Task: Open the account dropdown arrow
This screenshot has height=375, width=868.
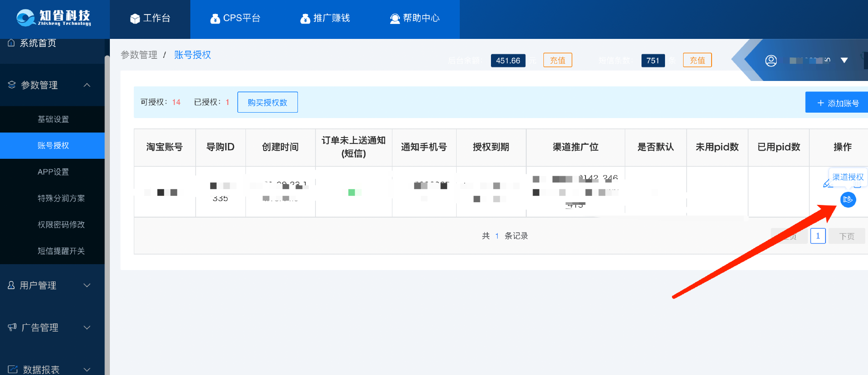Action: tap(844, 61)
